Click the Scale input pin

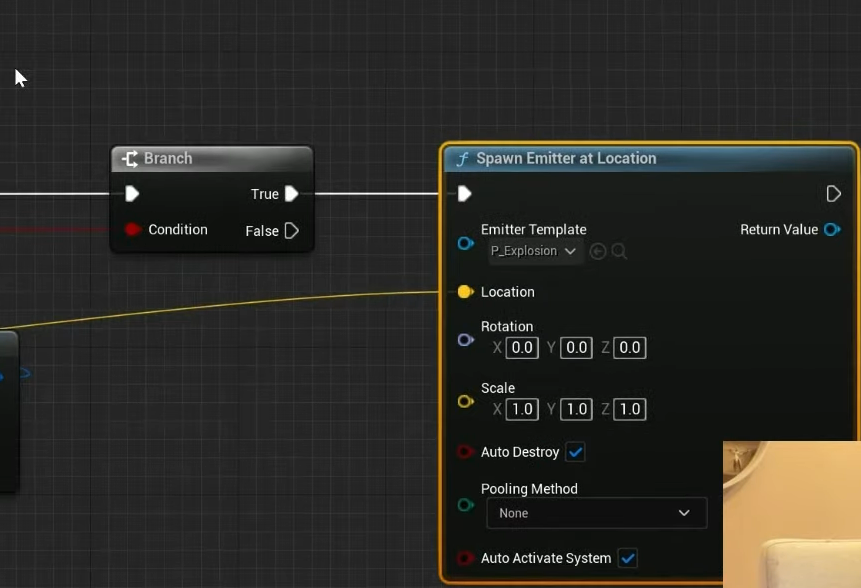click(x=465, y=401)
